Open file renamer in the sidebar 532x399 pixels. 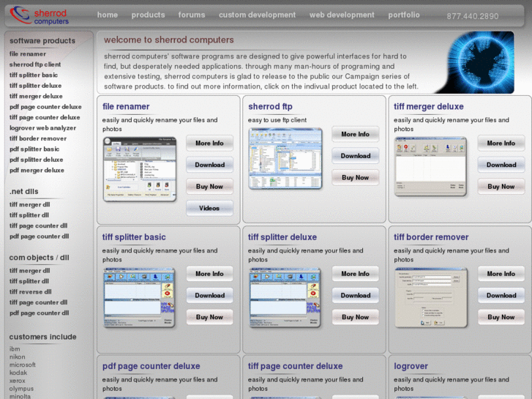[x=28, y=54]
